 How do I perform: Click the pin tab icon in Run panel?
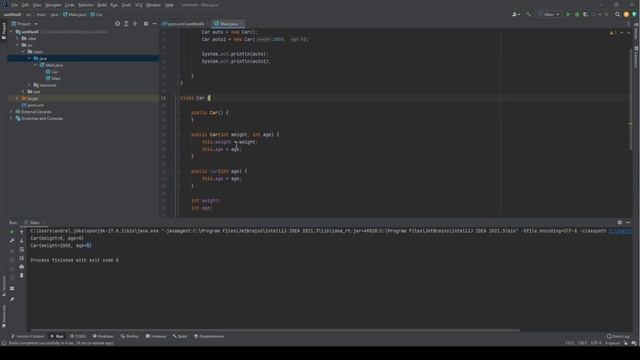(12, 300)
